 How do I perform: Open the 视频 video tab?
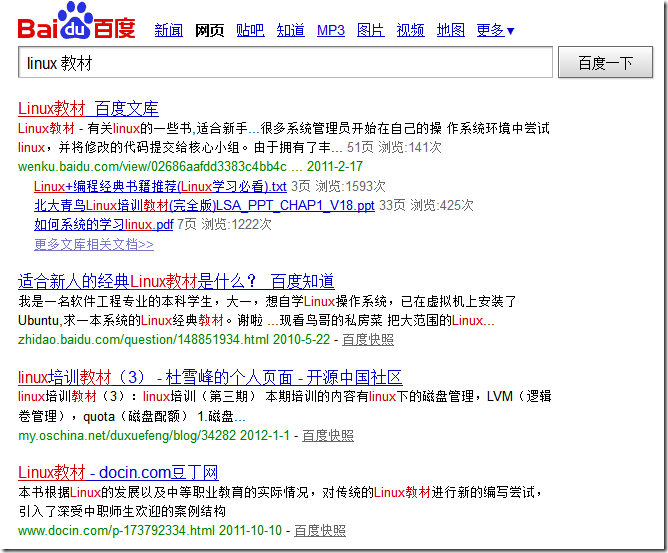click(411, 30)
